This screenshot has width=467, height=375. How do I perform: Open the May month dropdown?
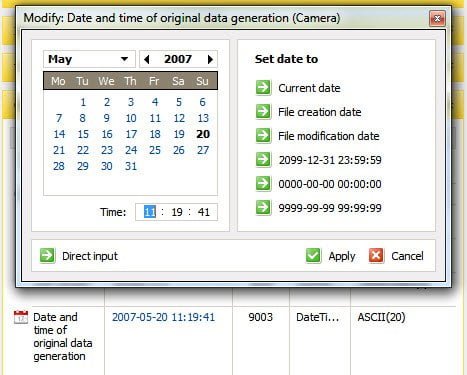click(x=89, y=59)
